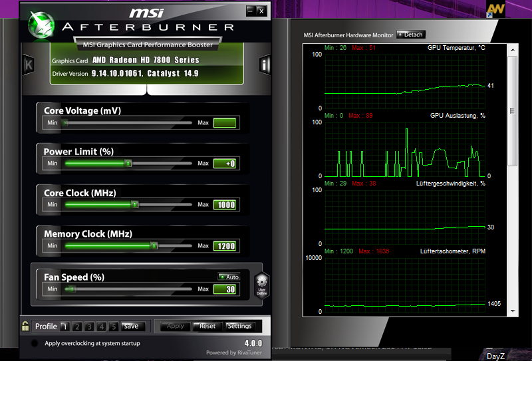Click the DayZ label at bottom right
The height and width of the screenshot is (399, 532).
495,356
